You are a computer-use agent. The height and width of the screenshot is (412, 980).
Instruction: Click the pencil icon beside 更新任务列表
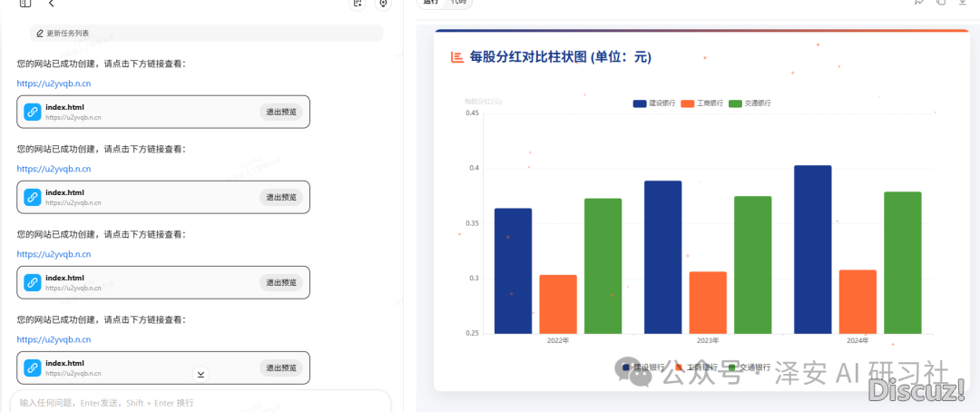tap(40, 34)
